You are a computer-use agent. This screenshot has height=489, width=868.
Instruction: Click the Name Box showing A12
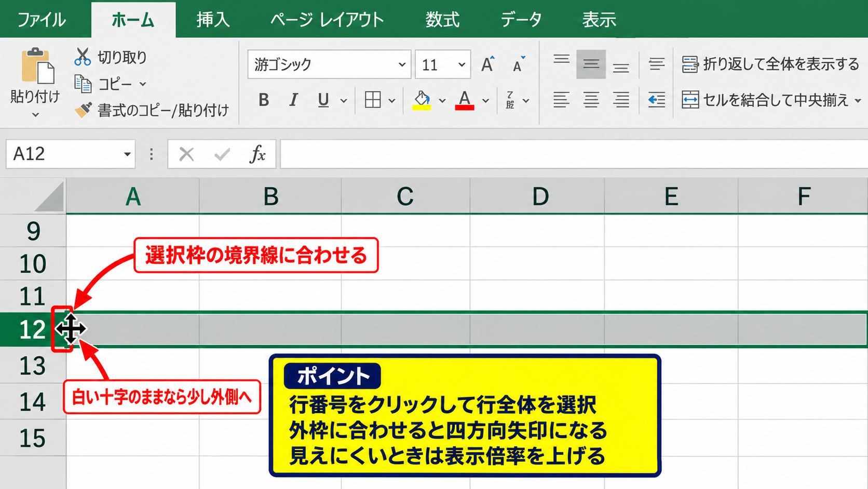coord(71,154)
